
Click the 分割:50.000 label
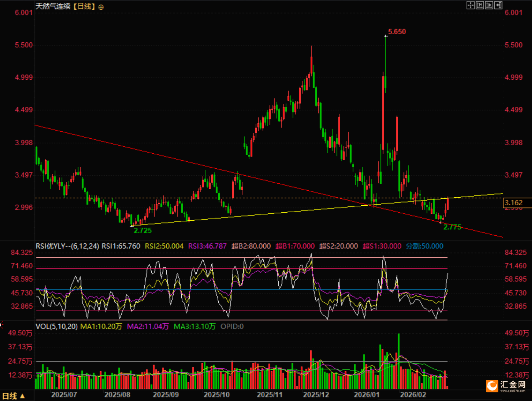click(424, 246)
